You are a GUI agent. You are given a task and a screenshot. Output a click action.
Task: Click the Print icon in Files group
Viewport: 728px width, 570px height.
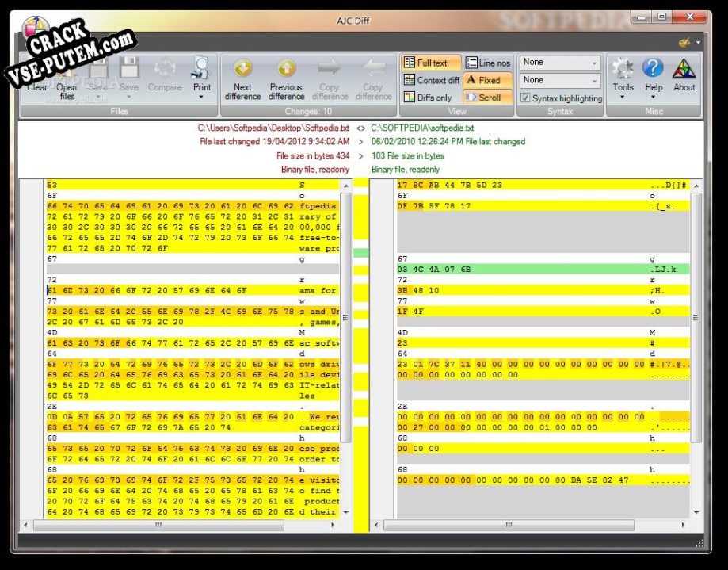(201, 70)
